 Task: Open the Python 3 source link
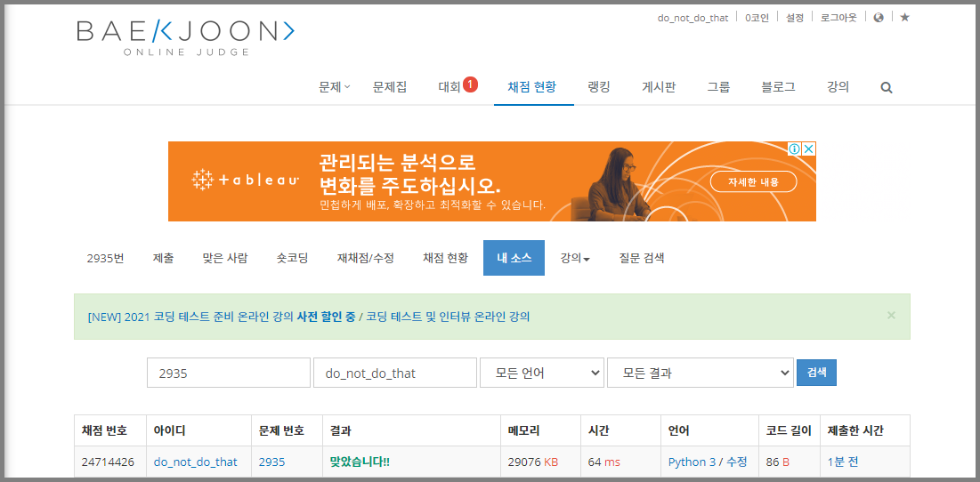[692, 462]
